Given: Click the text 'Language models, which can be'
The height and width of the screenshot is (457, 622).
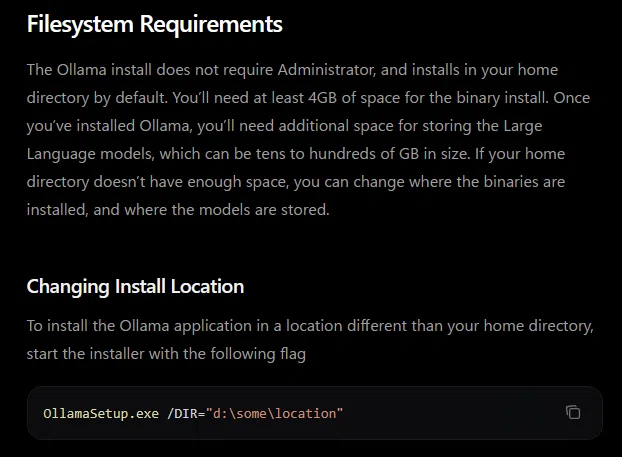Looking at the screenshot, I should click(139, 154).
